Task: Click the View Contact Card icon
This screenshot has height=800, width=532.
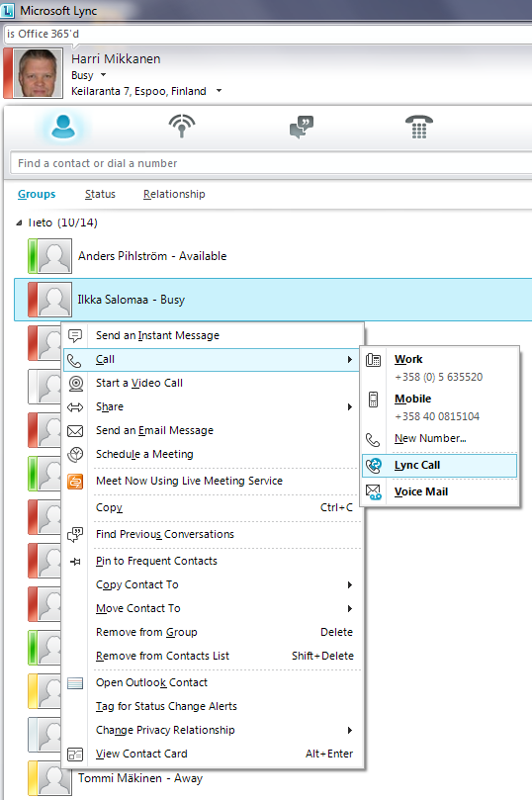Action: 75,755
